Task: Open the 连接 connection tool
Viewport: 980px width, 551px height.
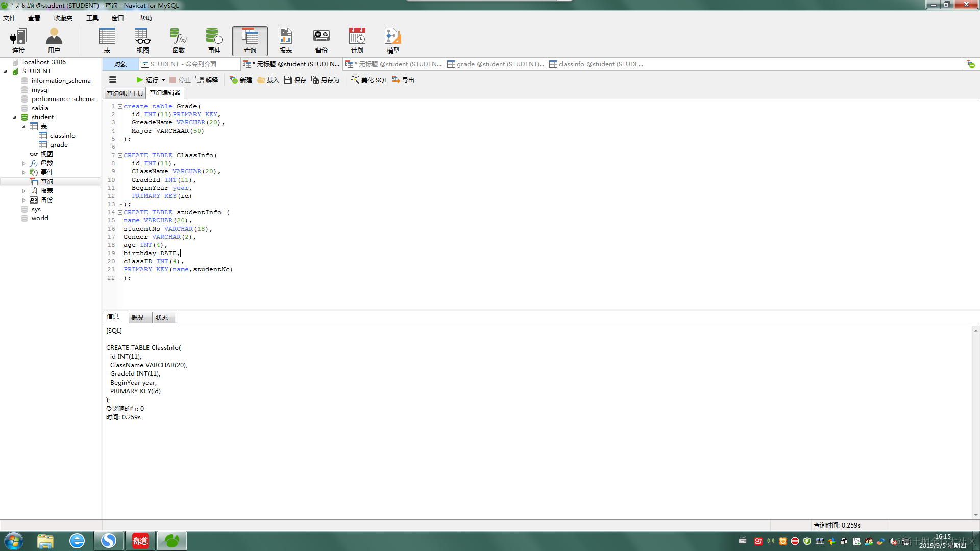Action: coord(18,40)
